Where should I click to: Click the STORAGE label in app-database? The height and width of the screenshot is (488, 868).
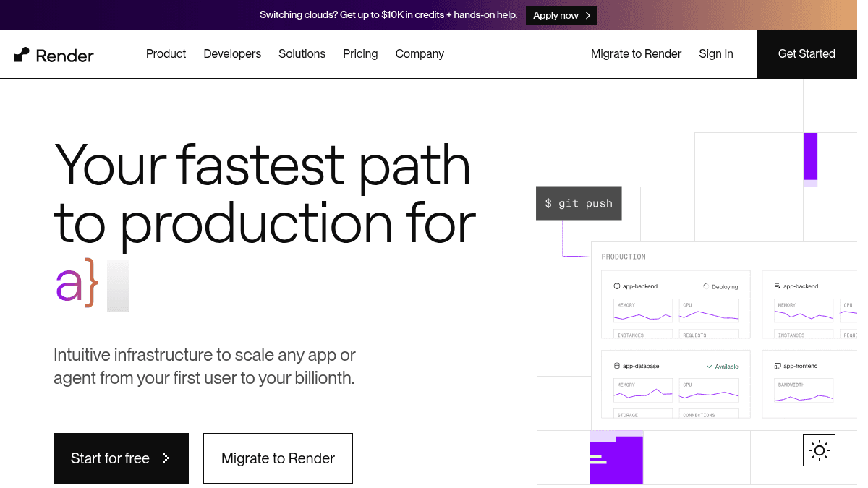pos(627,415)
